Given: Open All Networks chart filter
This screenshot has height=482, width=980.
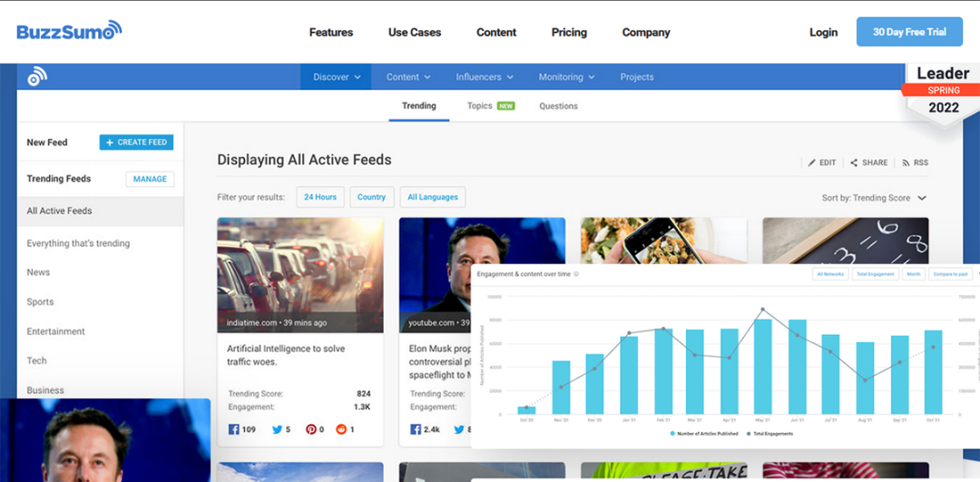Looking at the screenshot, I should 830,274.
